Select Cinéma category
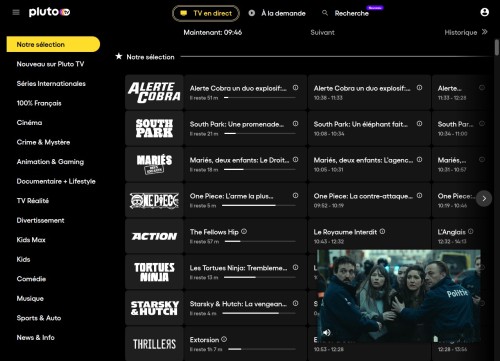This screenshot has width=500, height=361. [x=29, y=123]
